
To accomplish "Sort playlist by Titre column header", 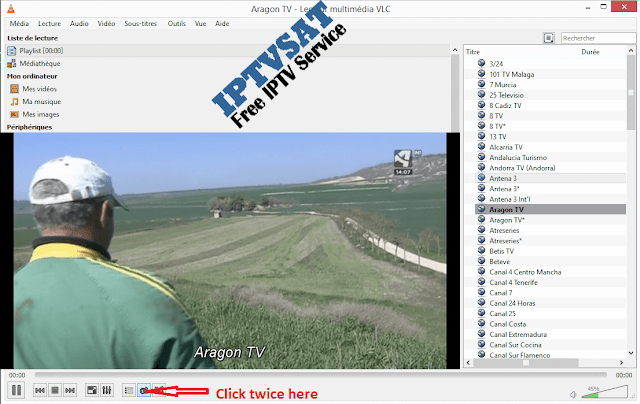I will 473,52.
